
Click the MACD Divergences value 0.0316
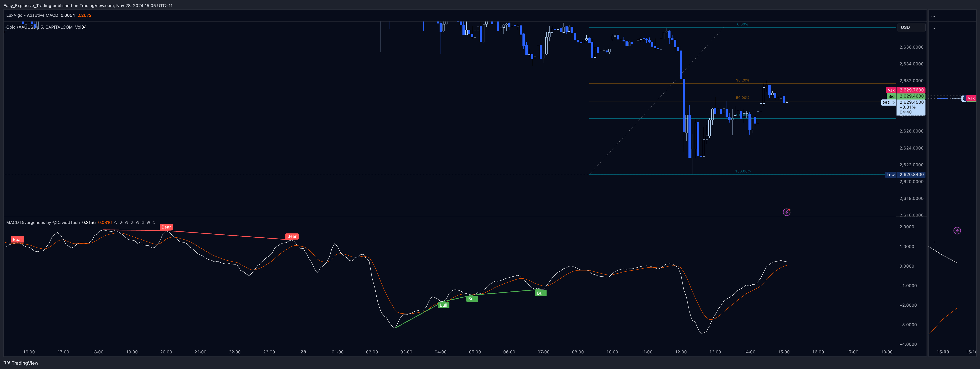pos(105,223)
